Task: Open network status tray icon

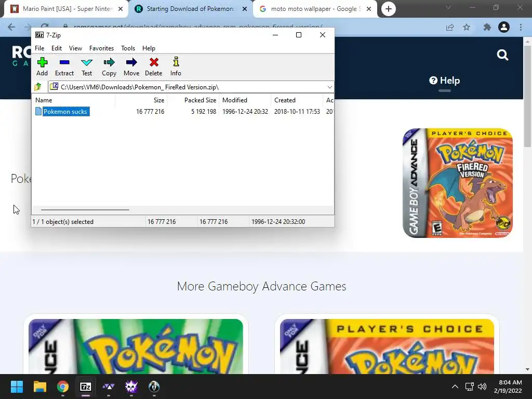Action: point(469,387)
